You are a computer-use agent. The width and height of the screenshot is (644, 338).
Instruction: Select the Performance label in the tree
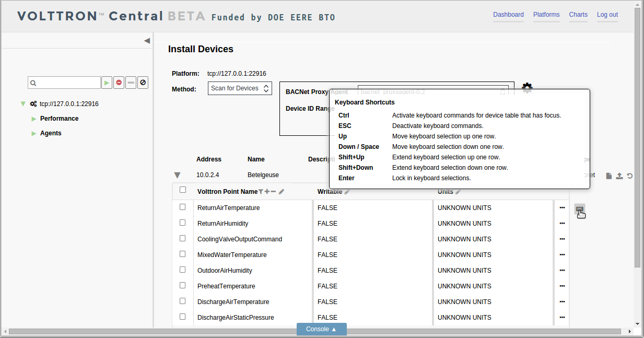(60, 119)
